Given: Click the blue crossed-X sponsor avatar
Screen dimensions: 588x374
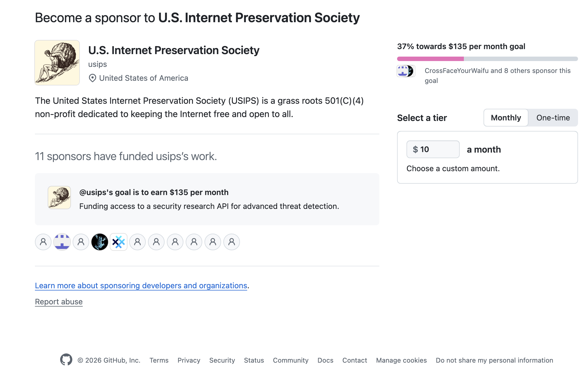Looking at the screenshot, I should click(119, 242).
